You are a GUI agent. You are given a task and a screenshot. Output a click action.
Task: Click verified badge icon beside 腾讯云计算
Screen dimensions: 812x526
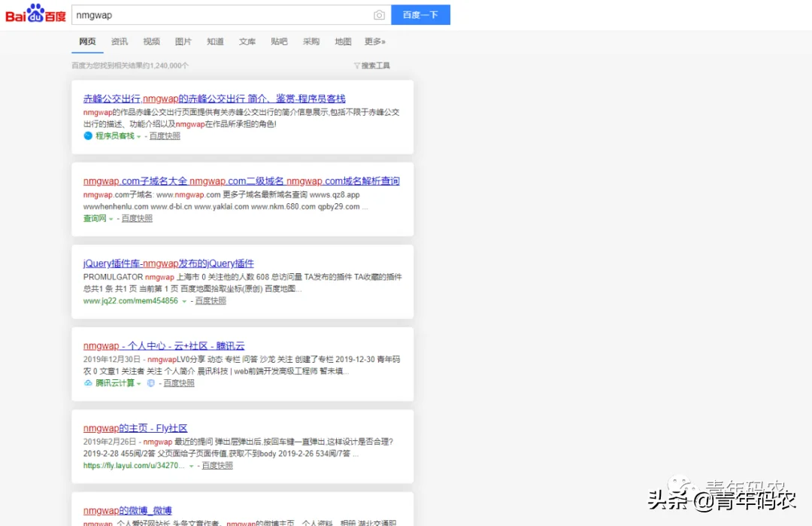(150, 383)
